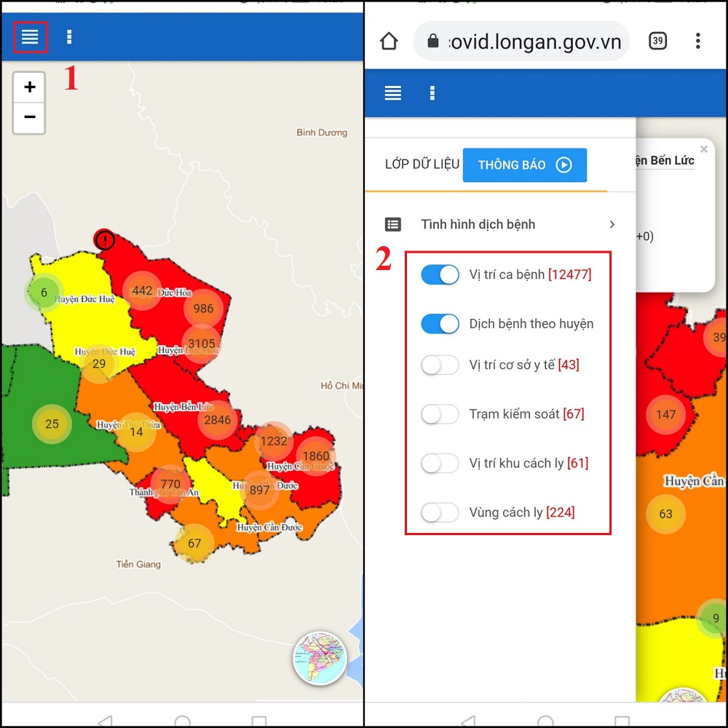Enable Vị trí cơ sở y tế layer
This screenshot has height=728, width=728.
pyautogui.click(x=440, y=365)
